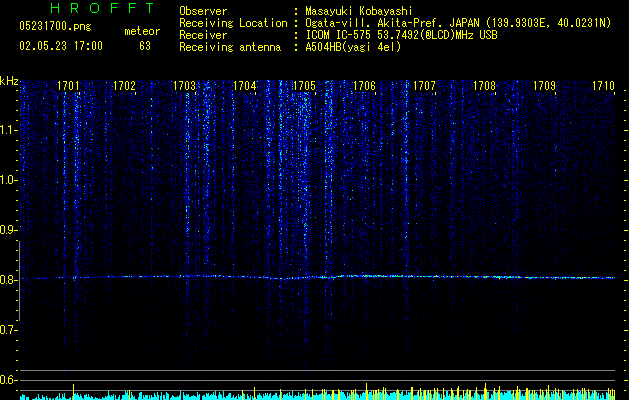
Task: Click the 1.0 frequency axis label
Action: (9, 180)
